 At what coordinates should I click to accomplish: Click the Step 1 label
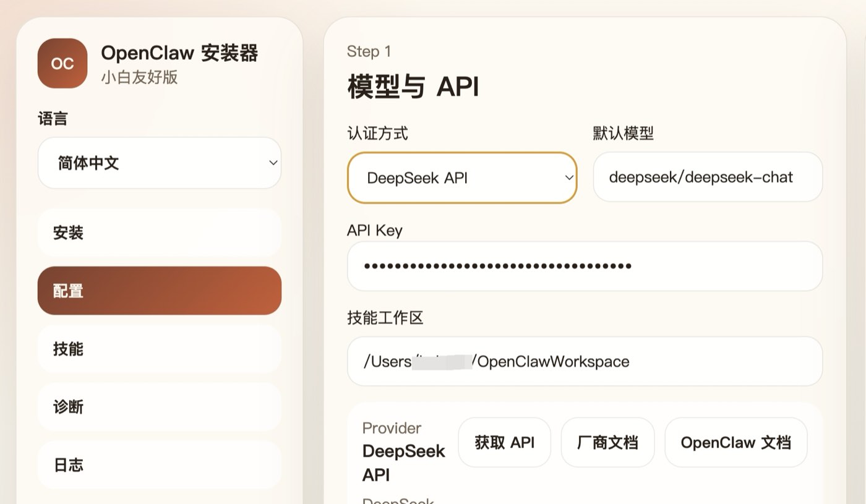point(369,51)
